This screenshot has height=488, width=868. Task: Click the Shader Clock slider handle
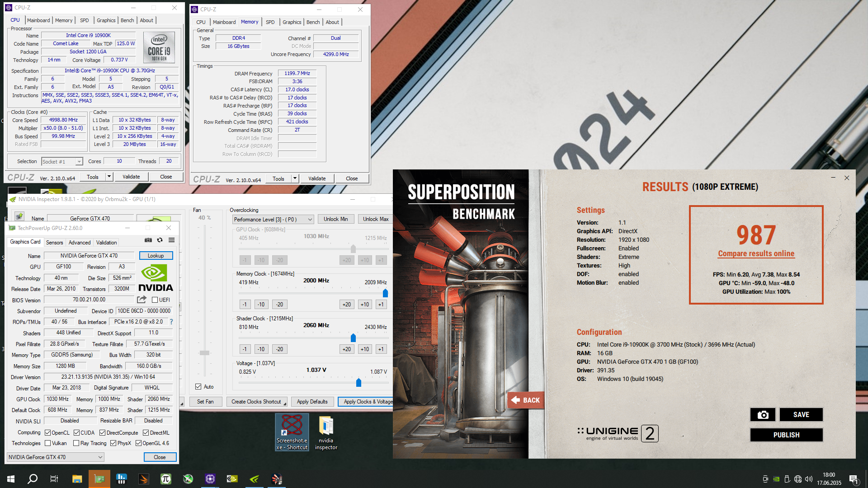(353, 338)
